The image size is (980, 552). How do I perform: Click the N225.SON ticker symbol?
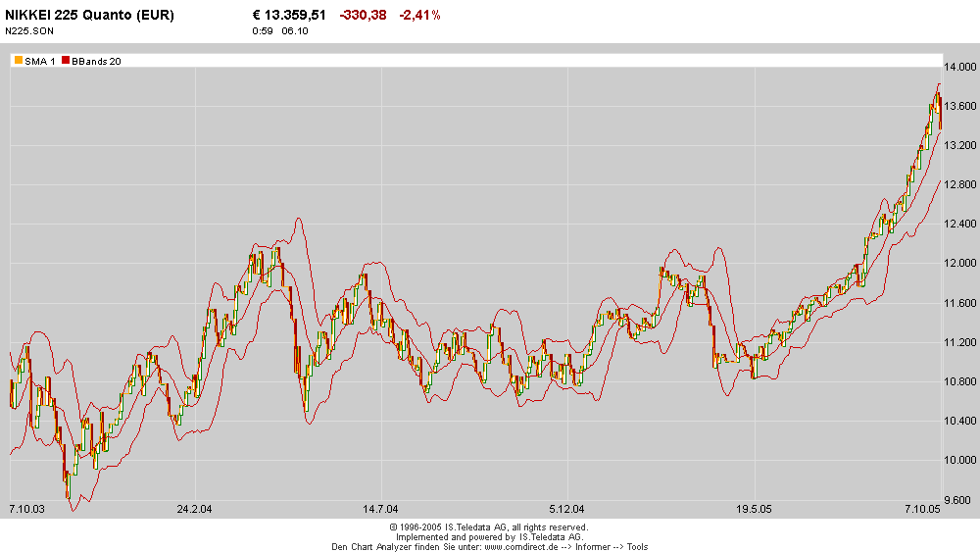29,31
